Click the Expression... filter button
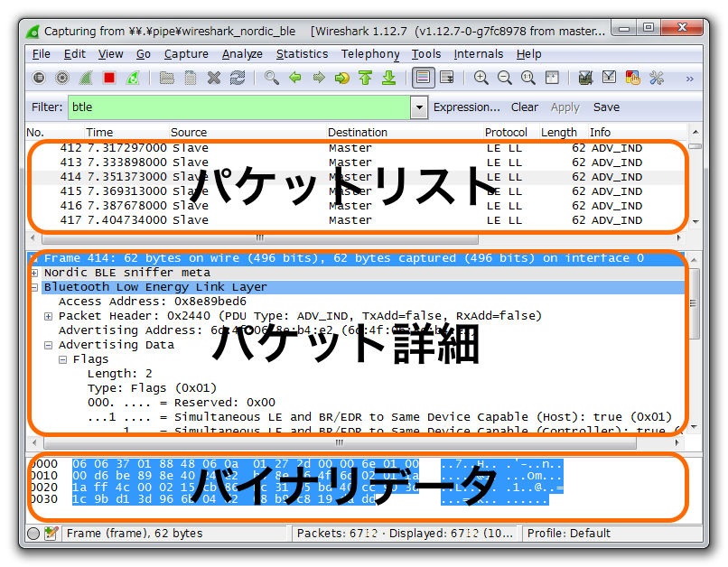Viewport: 728px width, 567px height. tap(466, 107)
